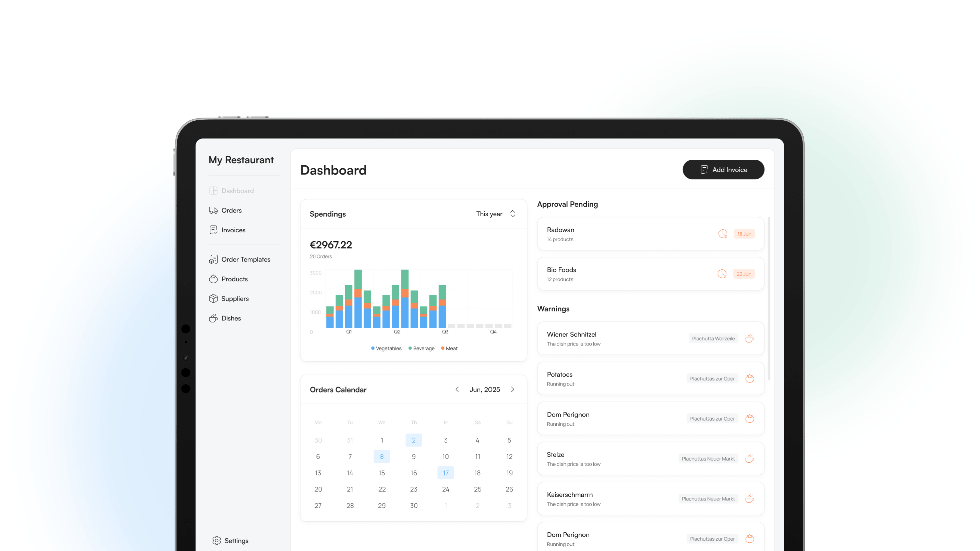Click the €2967.22 spendings total
Image resolution: width=980 pixels, height=551 pixels.
(x=330, y=245)
